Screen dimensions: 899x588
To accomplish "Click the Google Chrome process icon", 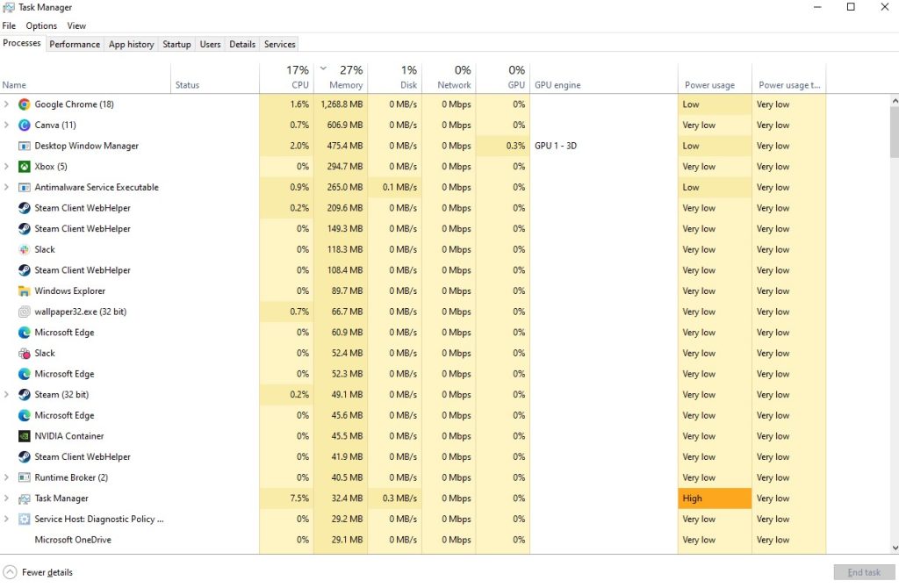I will tap(24, 104).
